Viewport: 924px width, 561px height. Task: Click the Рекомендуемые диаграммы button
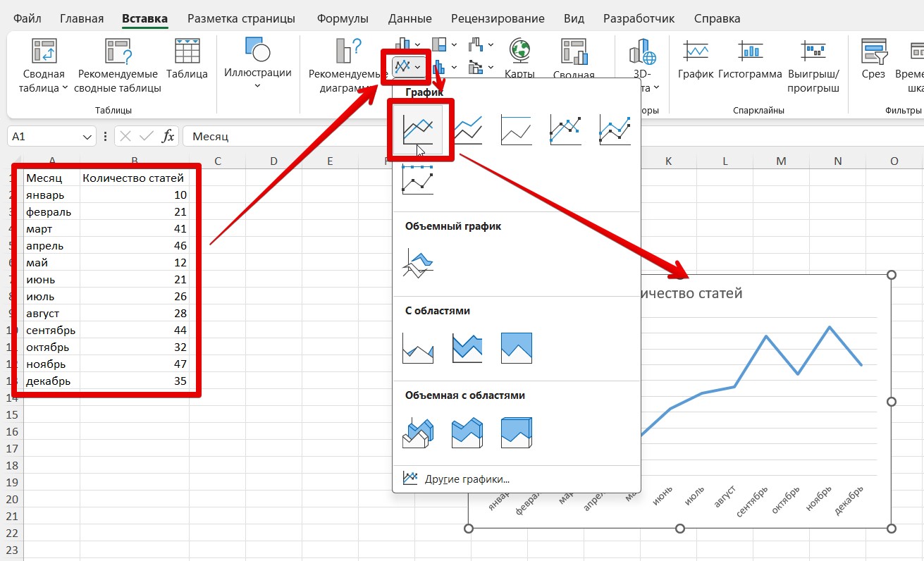point(347,65)
